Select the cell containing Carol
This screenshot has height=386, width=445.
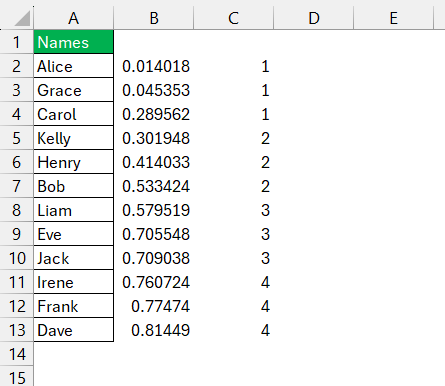pyautogui.click(x=74, y=114)
